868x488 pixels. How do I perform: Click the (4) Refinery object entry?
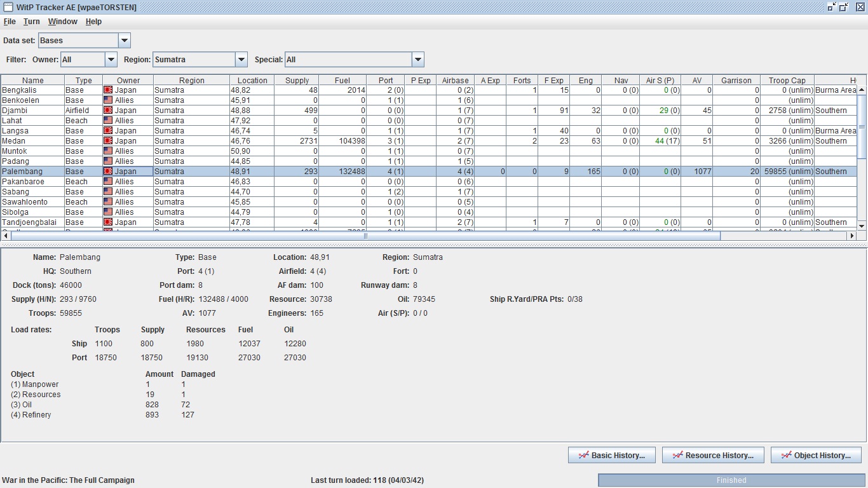tap(31, 415)
